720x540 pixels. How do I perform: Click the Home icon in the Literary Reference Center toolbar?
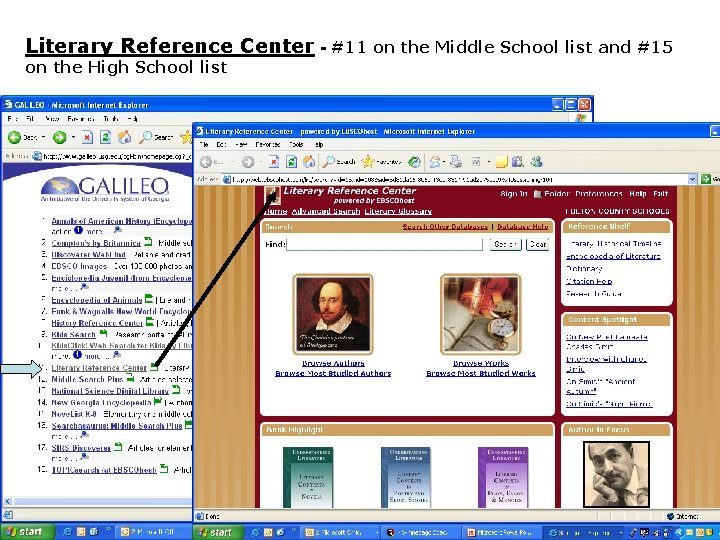pyautogui.click(x=309, y=162)
